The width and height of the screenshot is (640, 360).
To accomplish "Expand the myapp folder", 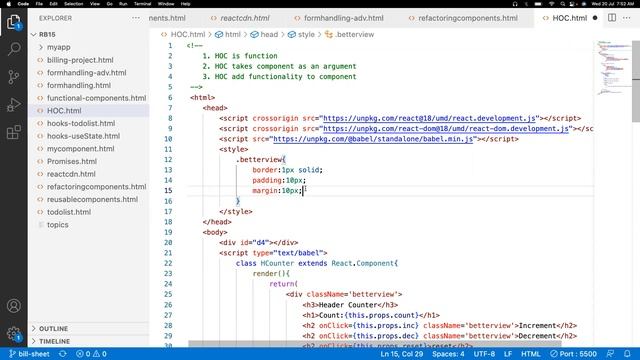I will (x=89, y=47).
